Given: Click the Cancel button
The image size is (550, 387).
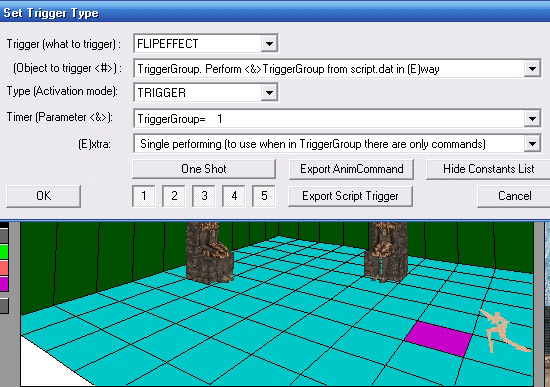Looking at the screenshot, I should point(514,196).
